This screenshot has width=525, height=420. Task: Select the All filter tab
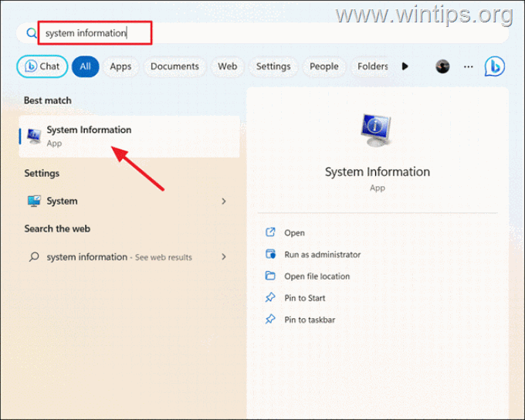(x=86, y=66)
